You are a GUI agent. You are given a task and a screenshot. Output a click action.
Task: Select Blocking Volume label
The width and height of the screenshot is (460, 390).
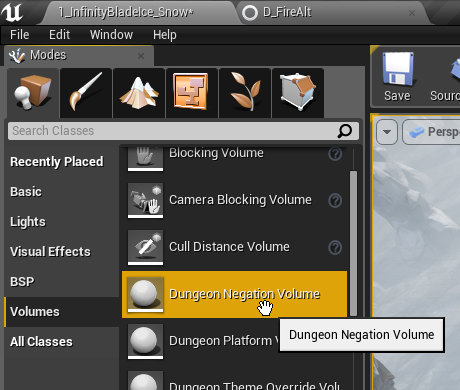coord(216,153)
